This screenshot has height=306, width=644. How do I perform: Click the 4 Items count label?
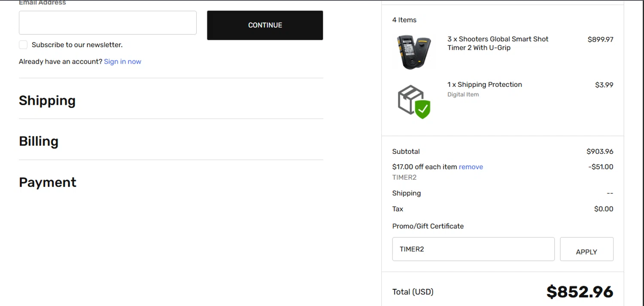[404, 20]
